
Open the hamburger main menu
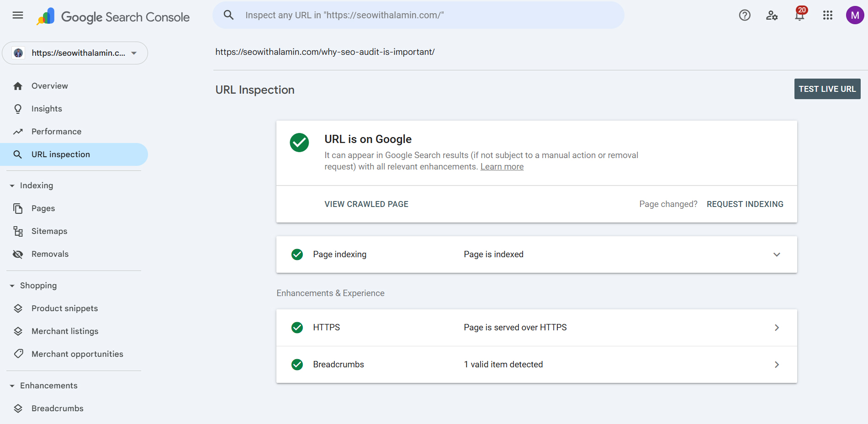point(18,16)
